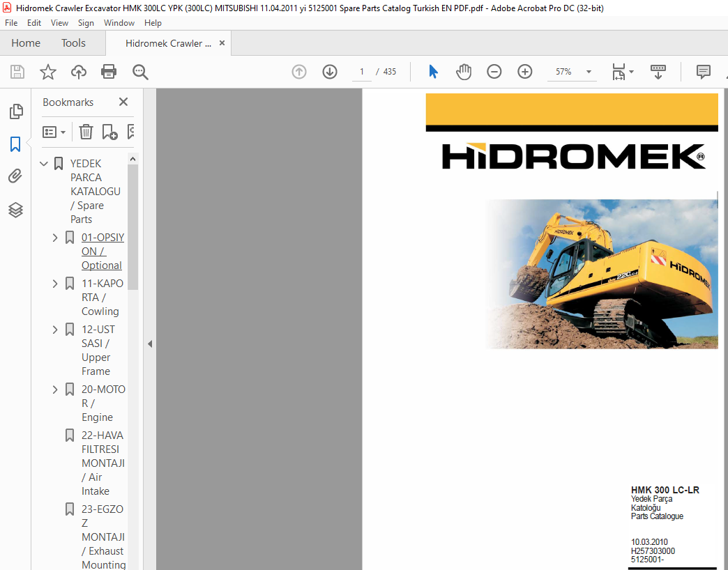Close the Bookmarks panel
This screenshot has height=570, width=728.
(123, 102)
